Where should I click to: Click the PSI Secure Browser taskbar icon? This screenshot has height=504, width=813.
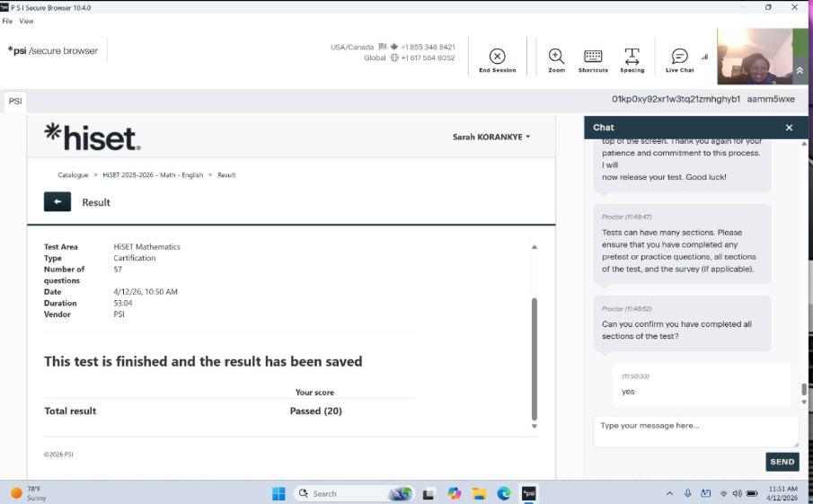point(528,493)
